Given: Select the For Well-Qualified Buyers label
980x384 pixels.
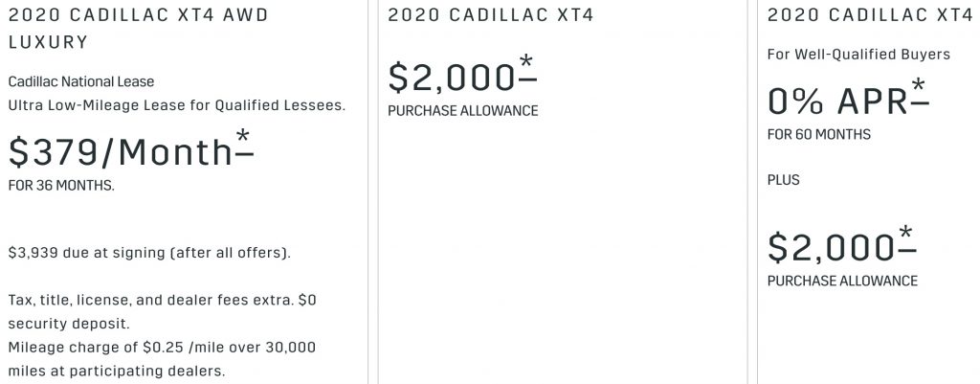Looking at the screenshot, I should tap(858, 55).
